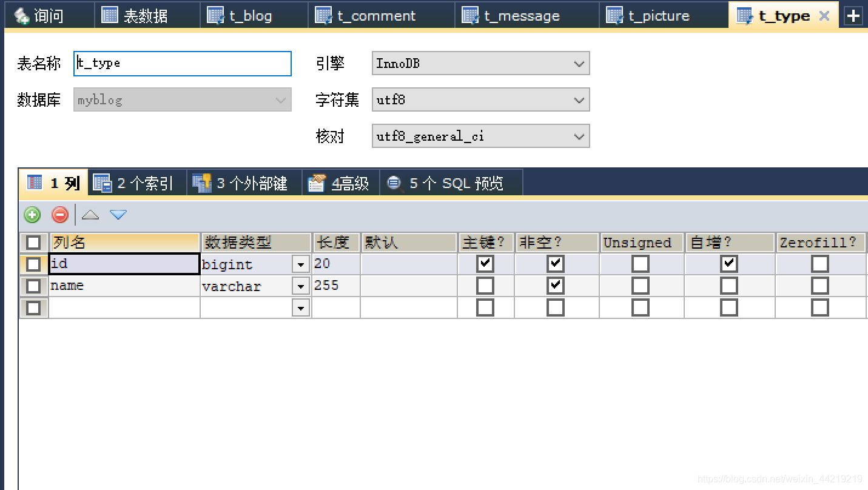
Task: Click the id column name cell
Action: (124, 264)
